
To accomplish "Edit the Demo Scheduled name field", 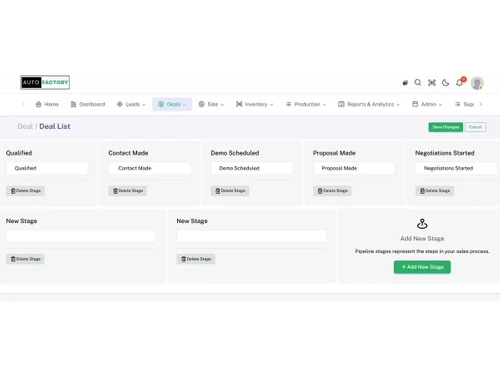I will click(x=252, y=168).
